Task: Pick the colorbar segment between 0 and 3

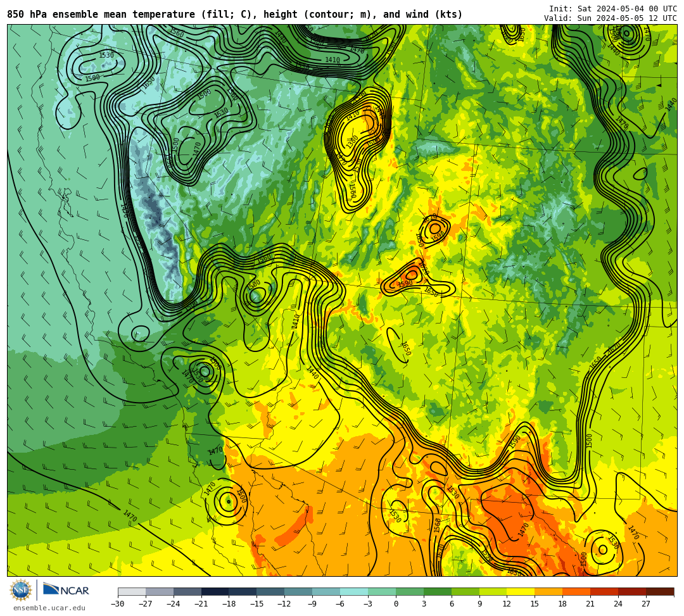Action: pyautogui.click(x=410, y=591)
